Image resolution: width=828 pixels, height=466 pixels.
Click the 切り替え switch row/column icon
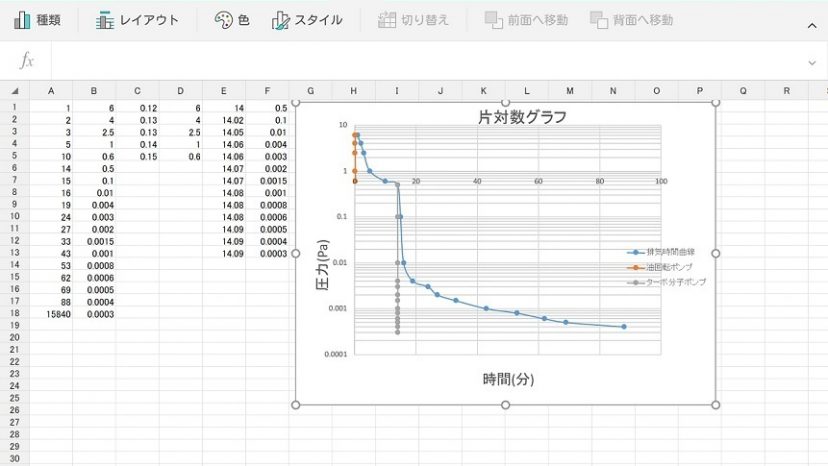tap(387, 20)
